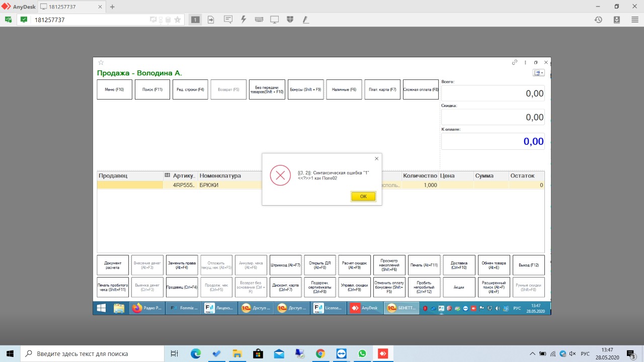Expand Windows system tray hidden icons chevron

(533, 354)
